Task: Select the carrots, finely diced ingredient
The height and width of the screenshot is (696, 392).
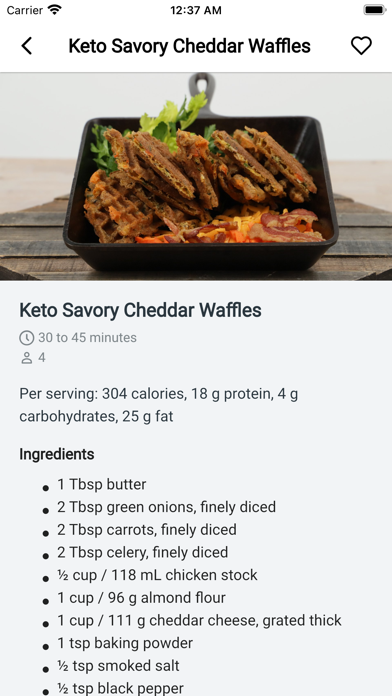Action: (147, 530)
